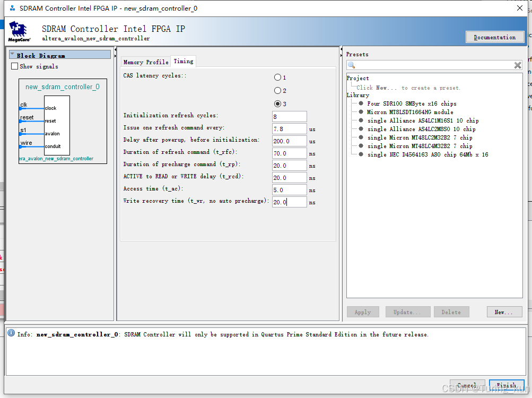The image size is (532, 398).
Task: Select Four SDR100 8MByte x16 chips preset
Action: (412, 103)
